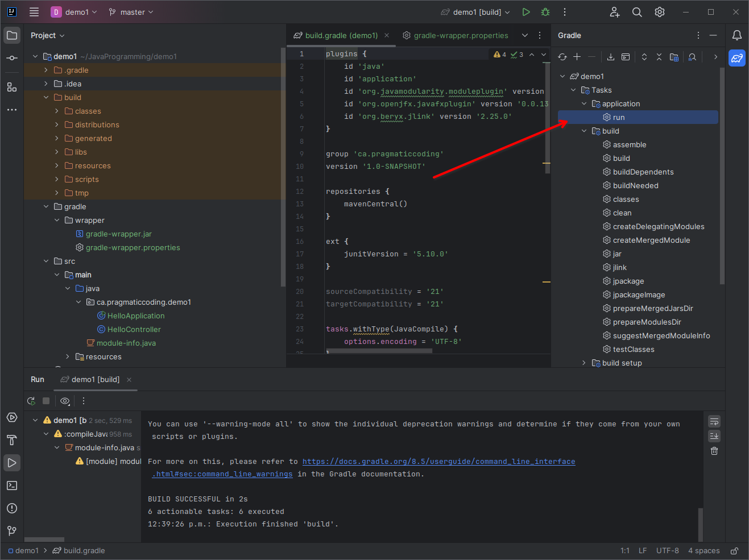Switch to gradle-wrapper.properties tab
The image size is (749, 560).
coord(455,35)
